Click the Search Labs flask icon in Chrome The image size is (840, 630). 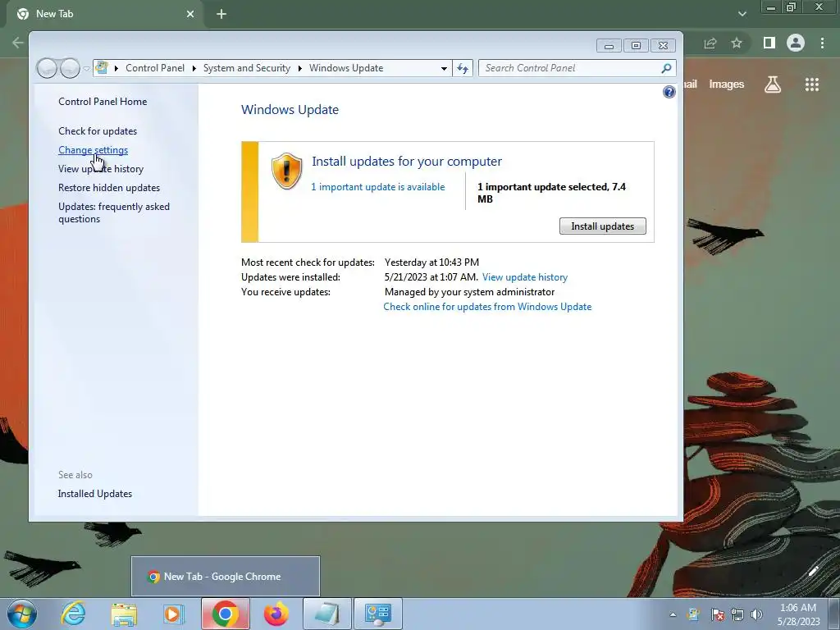[773, 84]
